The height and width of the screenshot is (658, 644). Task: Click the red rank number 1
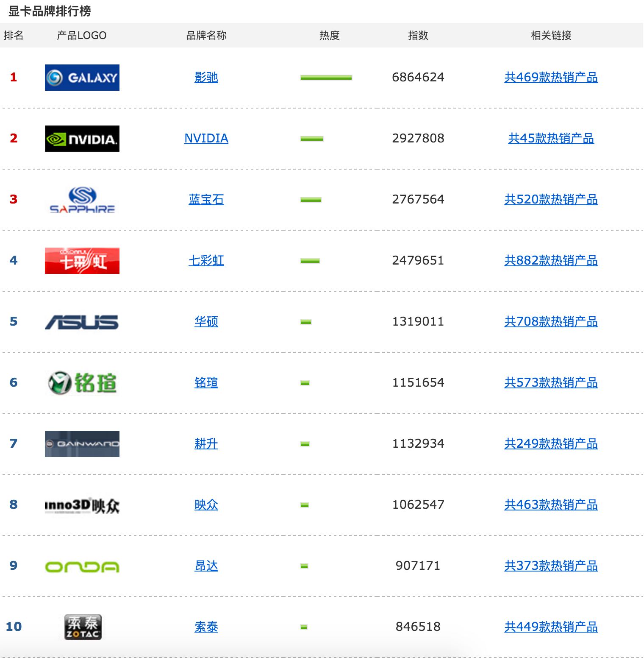pos(14,77)
